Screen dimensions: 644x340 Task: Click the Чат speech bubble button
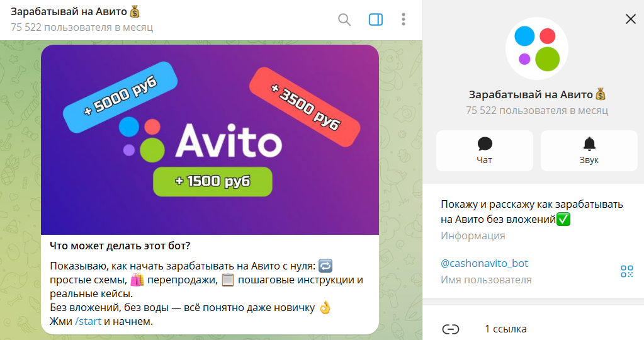click(485, 150)
